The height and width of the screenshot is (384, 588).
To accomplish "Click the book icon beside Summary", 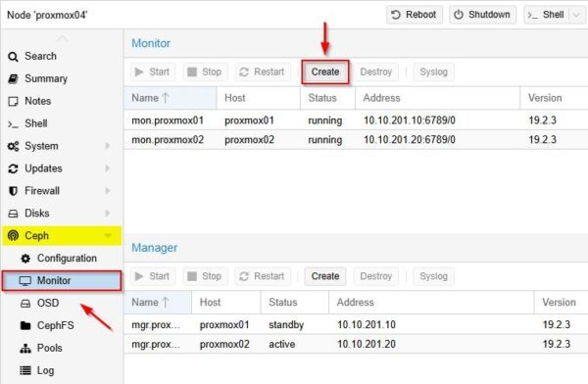I will [13, 78].
